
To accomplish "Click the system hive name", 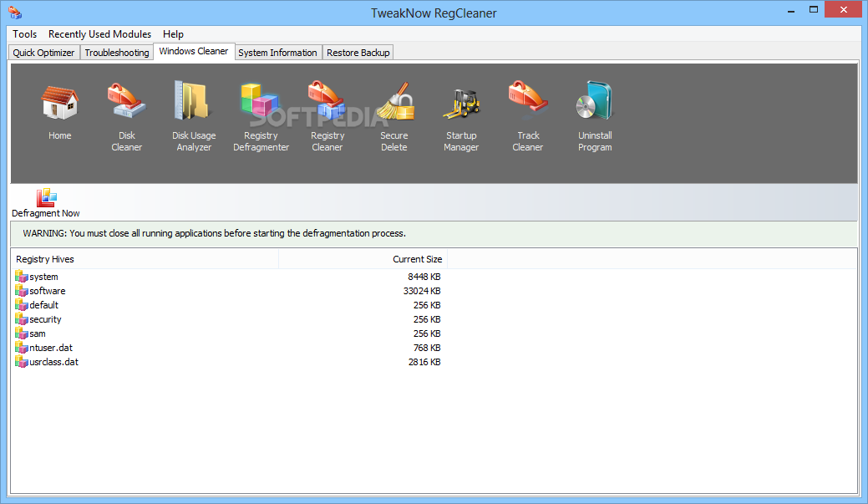I will pos(43,277).
